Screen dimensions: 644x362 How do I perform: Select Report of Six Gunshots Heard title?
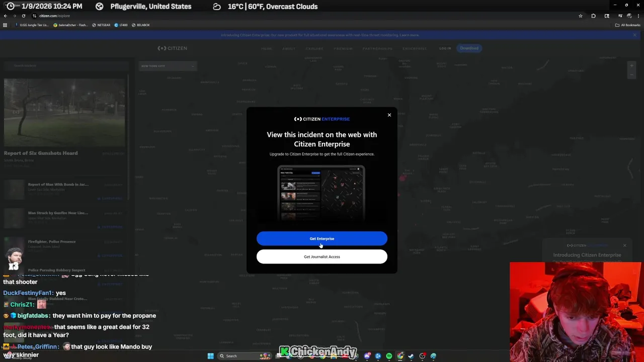[41, 153]
